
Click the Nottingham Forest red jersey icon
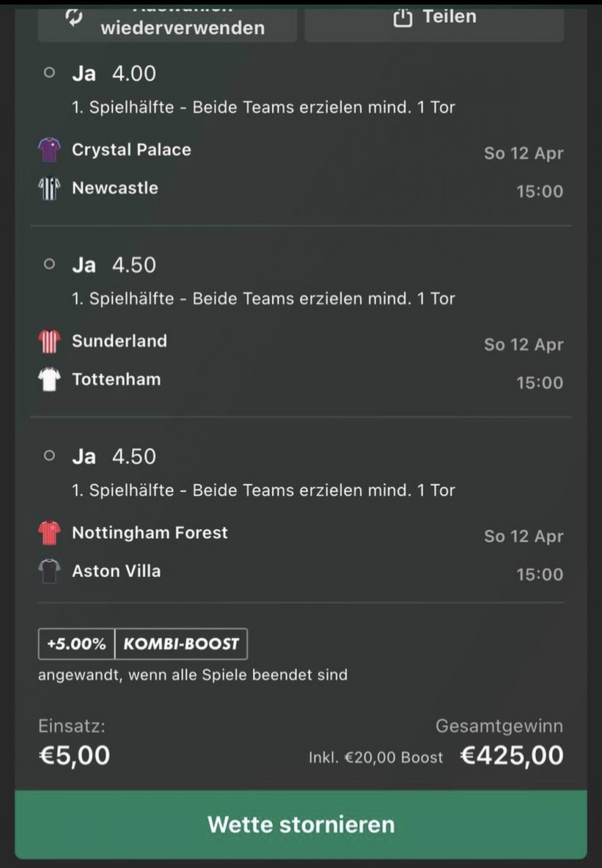49,533
